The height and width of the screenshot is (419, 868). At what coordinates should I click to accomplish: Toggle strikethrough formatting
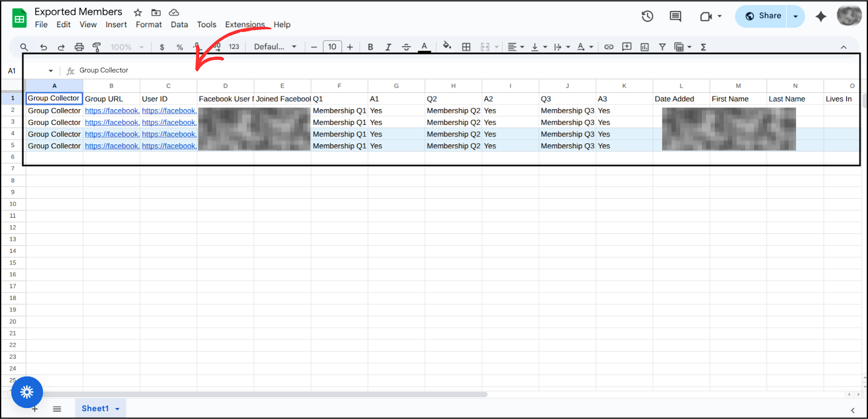(406, 47)
